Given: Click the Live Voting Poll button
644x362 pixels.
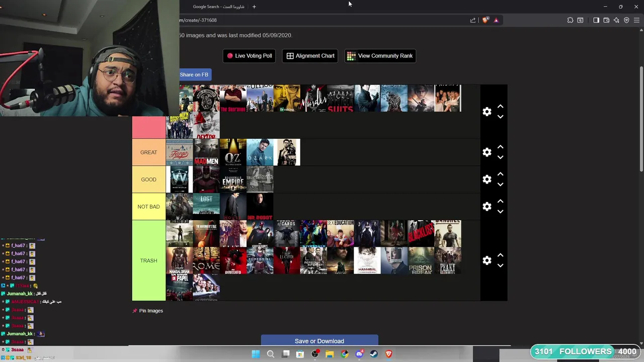Looking at the screenshot, I should coord(250,56).
